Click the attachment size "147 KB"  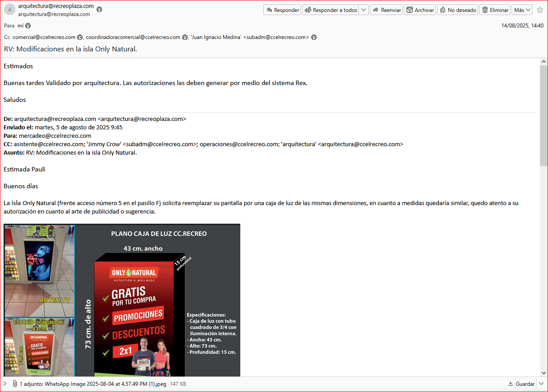(178, 384)
